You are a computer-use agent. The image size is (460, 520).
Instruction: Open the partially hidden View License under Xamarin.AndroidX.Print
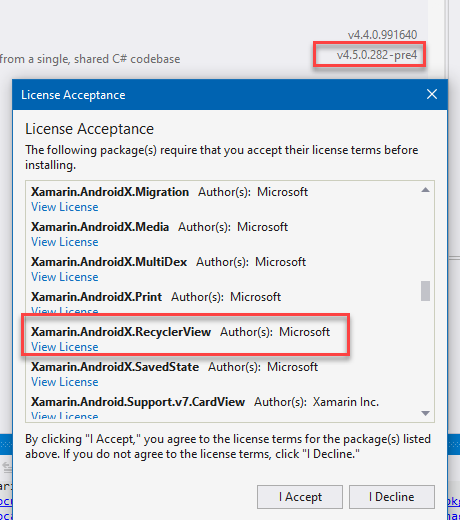coord(65,311)
